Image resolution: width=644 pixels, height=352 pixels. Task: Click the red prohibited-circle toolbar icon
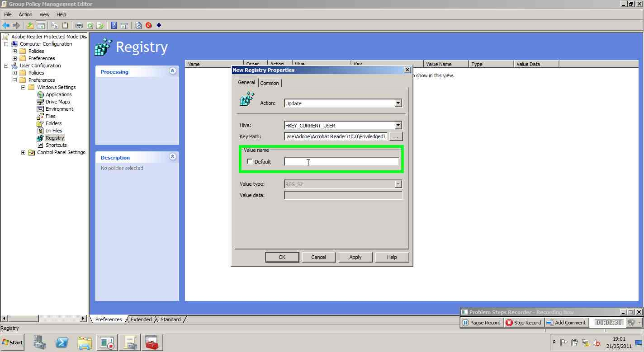[148, 25]
